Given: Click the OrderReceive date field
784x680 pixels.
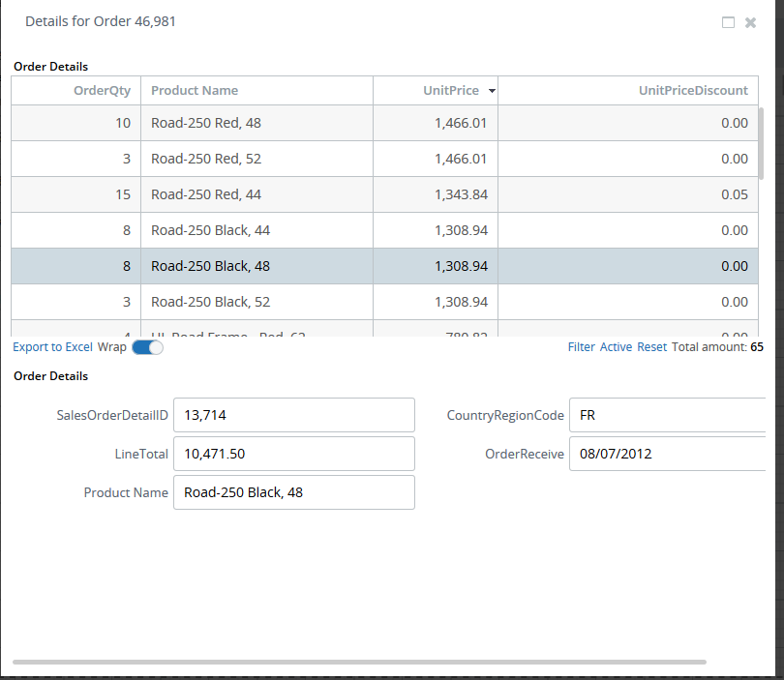Looking at the screenshot, I should tap(667, 454).
